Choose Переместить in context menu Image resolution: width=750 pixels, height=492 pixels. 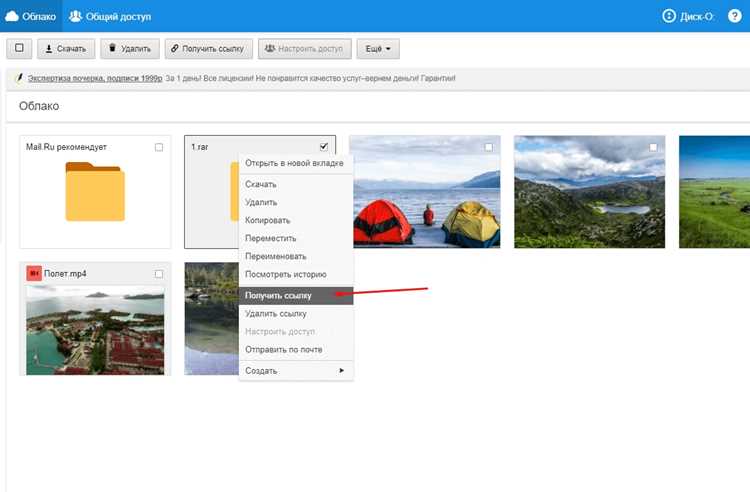pos(296,238)
